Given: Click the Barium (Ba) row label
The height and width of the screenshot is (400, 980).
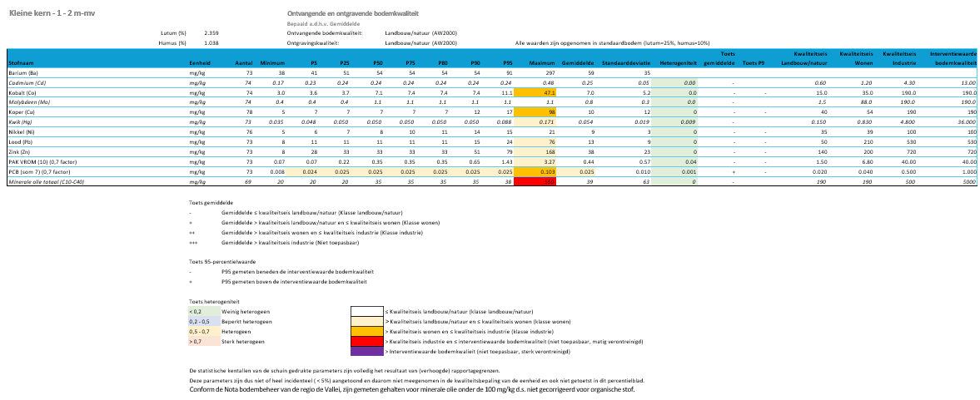Looking at the screenshot, I should (x=22, y=74).
